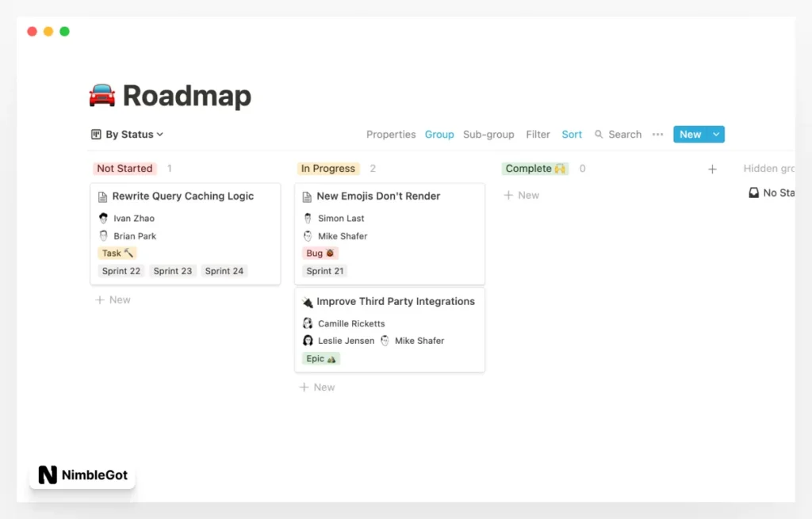The image size is (812, 519).
Task: Click the board view icon beside By Status
Action: pos(96,134)
